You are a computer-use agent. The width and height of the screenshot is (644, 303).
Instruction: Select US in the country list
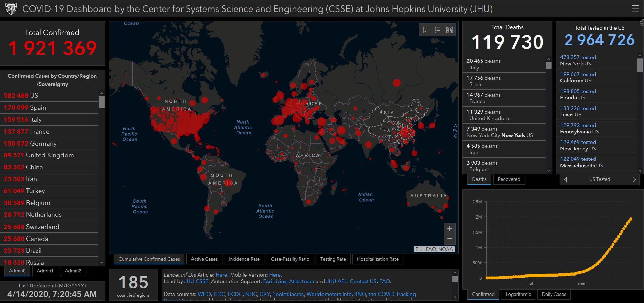pos(49,96)
